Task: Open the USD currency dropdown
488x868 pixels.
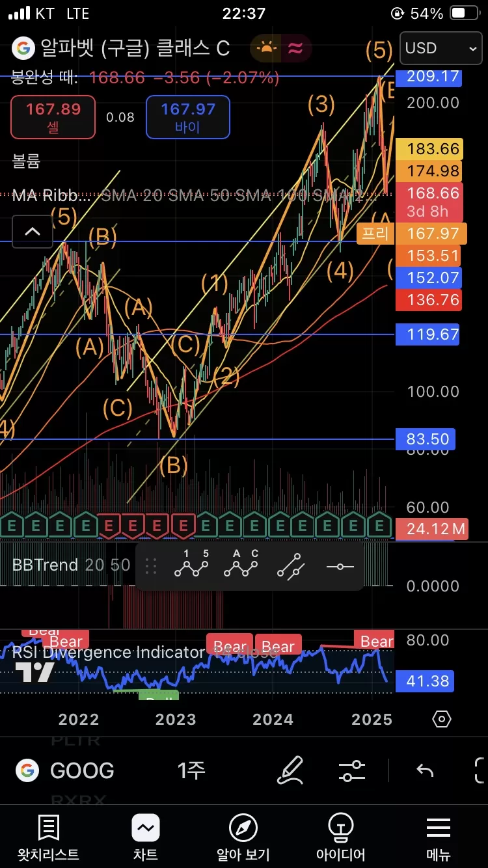Action: (441, 48)
